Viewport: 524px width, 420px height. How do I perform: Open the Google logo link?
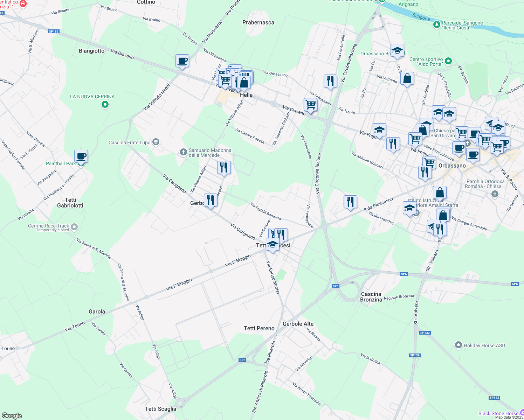tap(12, 416)
